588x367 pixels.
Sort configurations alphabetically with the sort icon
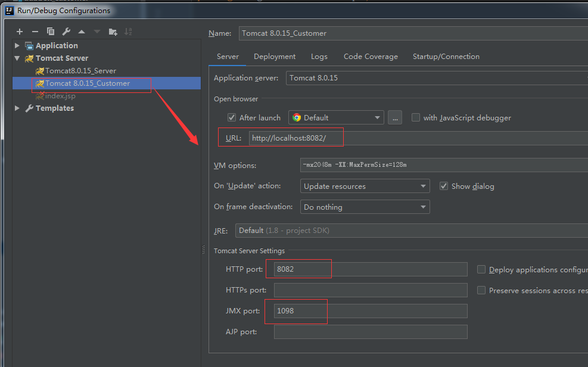(128, 32)
